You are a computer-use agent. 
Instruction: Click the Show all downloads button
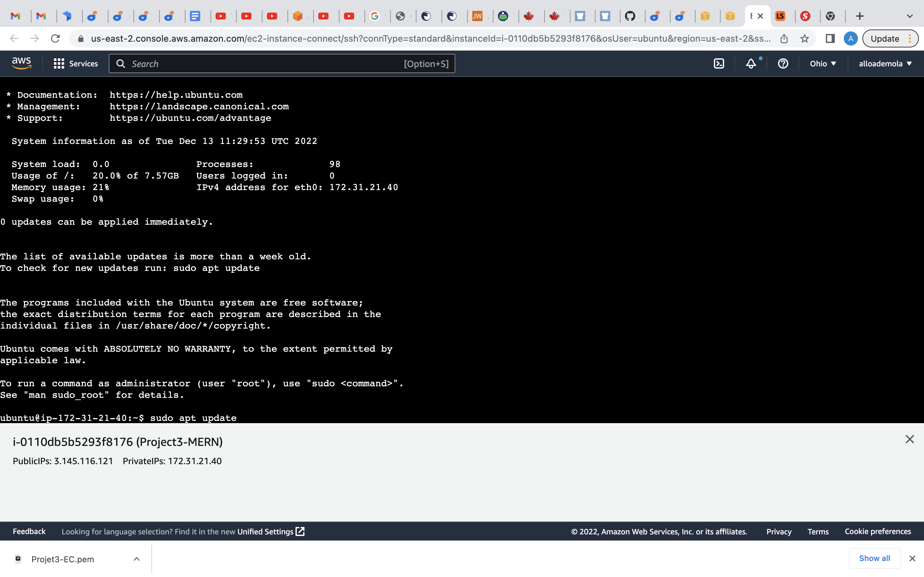874,558
